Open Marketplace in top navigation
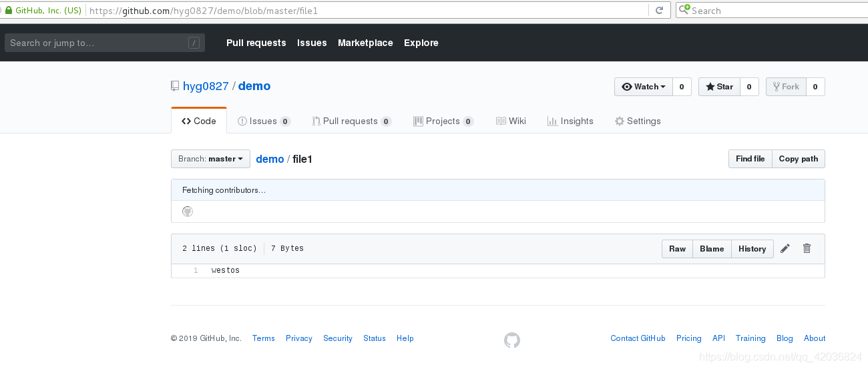Screen dimensions: 868x369 365,43
